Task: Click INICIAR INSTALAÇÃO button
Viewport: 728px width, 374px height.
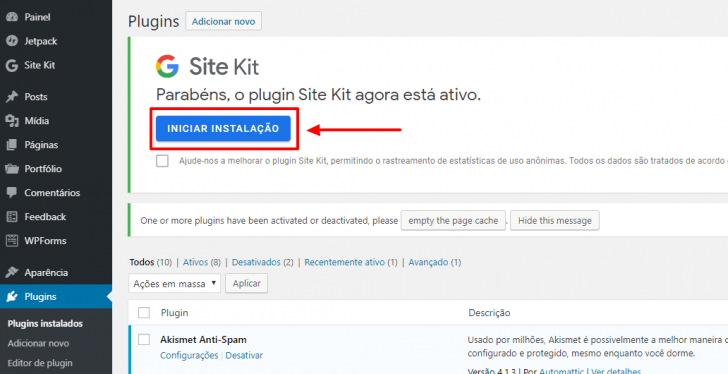Action: [x=223, y=129]
